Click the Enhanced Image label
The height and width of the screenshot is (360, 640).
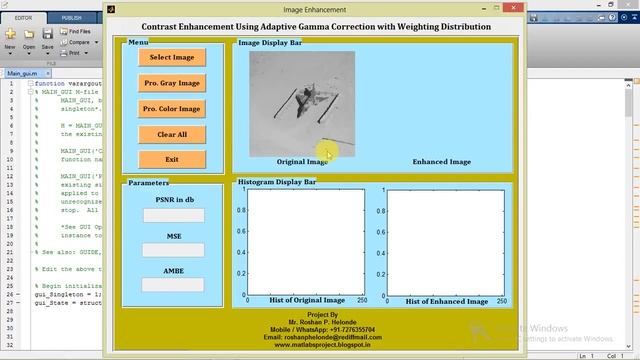[442, 162]
